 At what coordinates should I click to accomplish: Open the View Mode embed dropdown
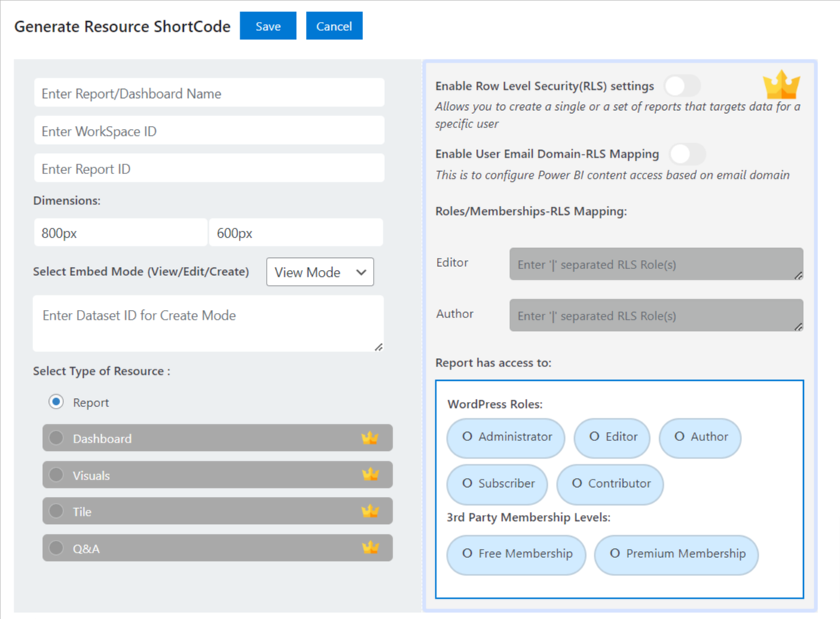[x=319, y=272]
